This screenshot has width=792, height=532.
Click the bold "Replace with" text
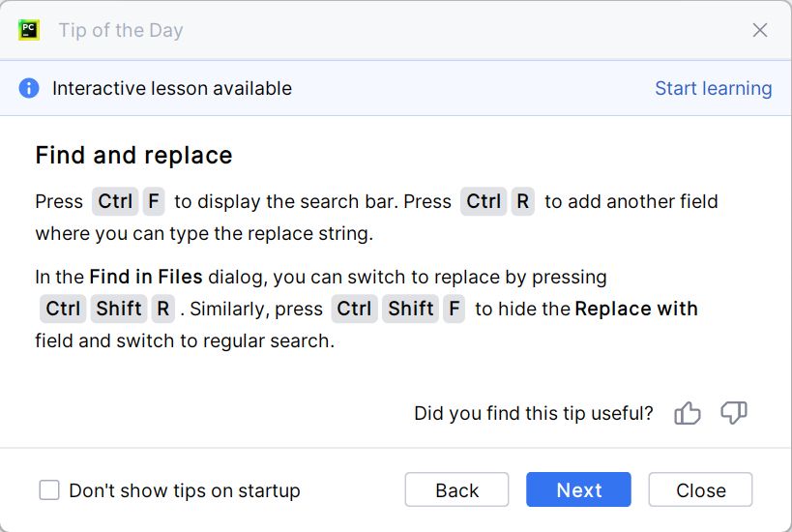tap(636, 309)
